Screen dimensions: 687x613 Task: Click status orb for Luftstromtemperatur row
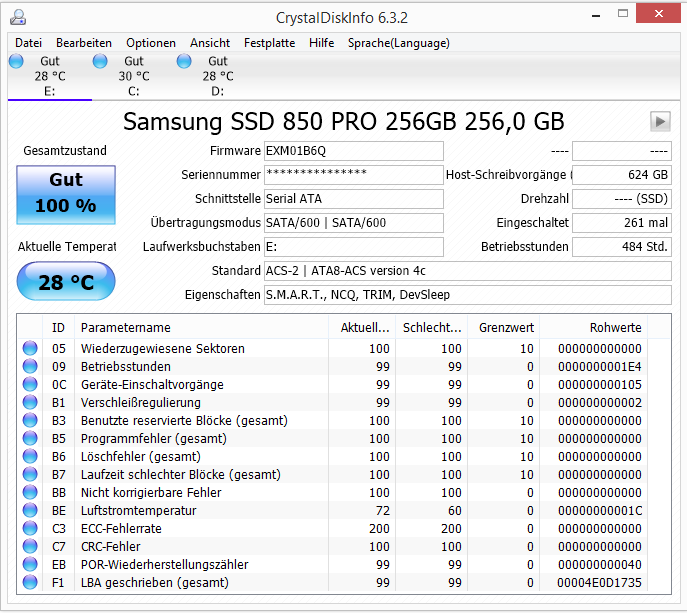(30, 510)
